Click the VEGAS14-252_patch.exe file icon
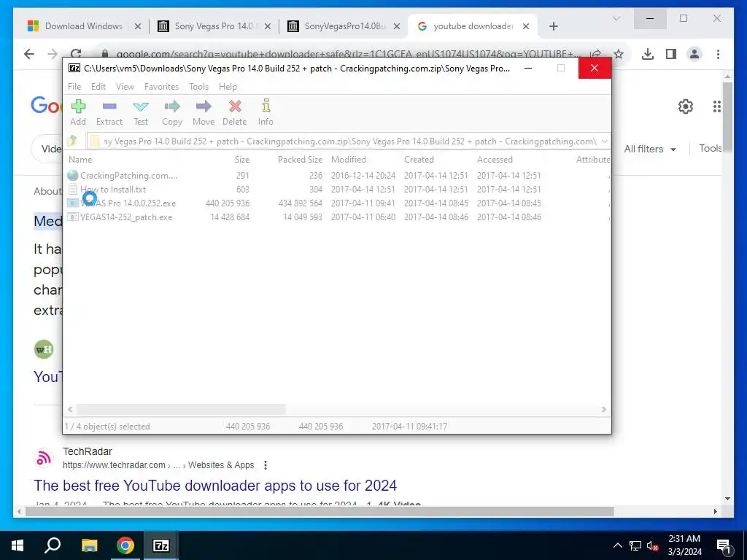The width and height of the screenshot is (747, 560). (72, 217)
